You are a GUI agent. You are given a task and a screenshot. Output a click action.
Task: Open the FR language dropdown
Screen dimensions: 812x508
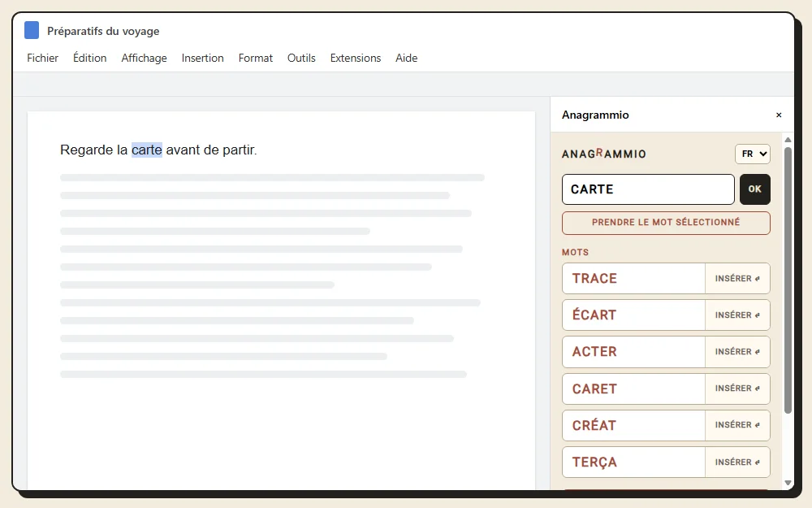tap(753, 154)
